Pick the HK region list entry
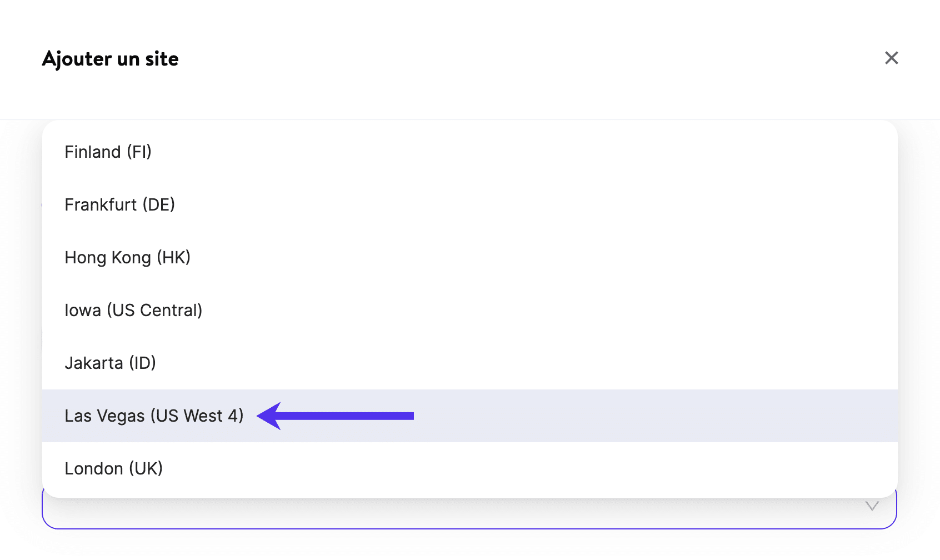The height and width of the screenshot is (560, 940). (x=127, y=257)
